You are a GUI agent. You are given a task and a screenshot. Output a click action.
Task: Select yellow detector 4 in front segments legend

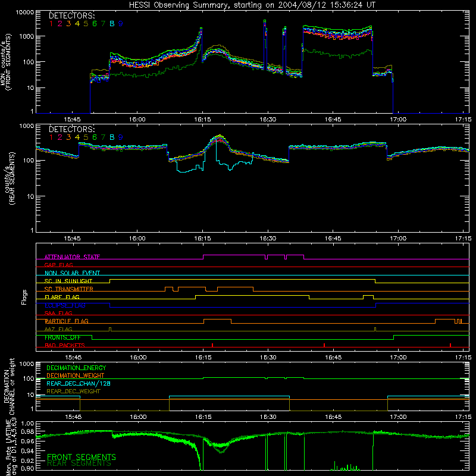77,24
